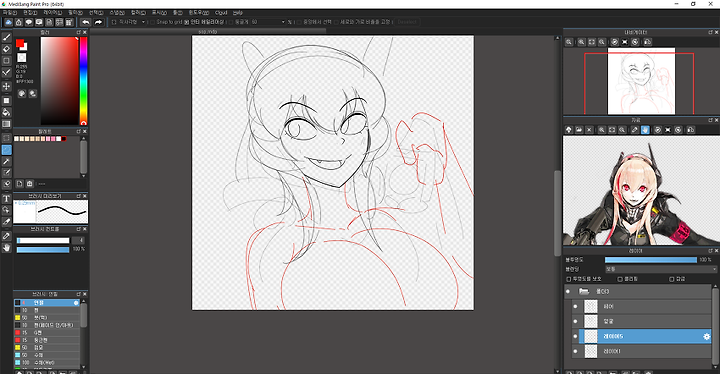Click the open image icon in reference panel
This screenshot has height=374, width=720.
[579, 130]
